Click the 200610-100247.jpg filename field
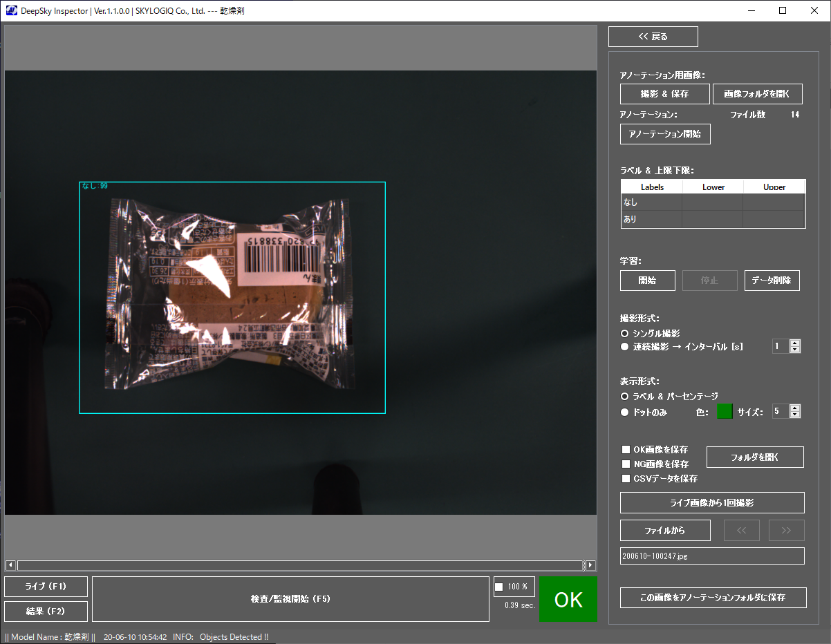 click(712, 556)
